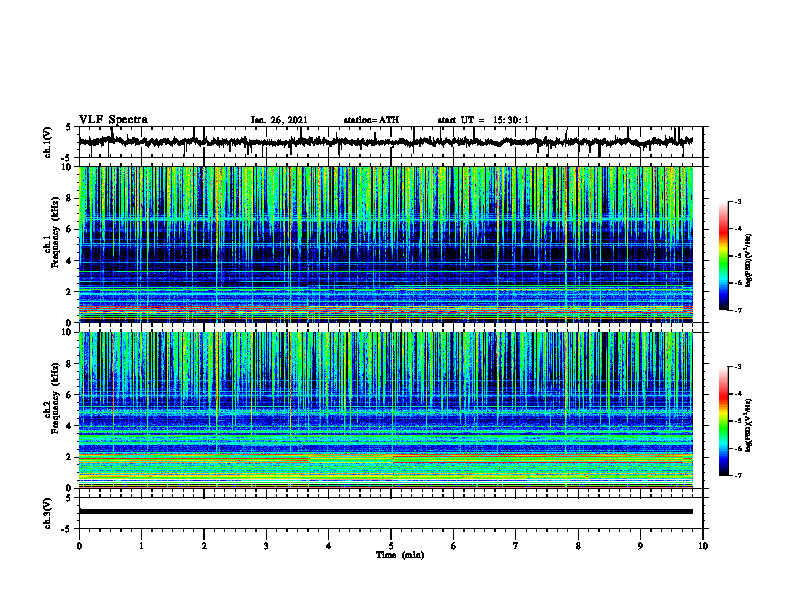Click the "VLF Spectra" plot title

113,120
